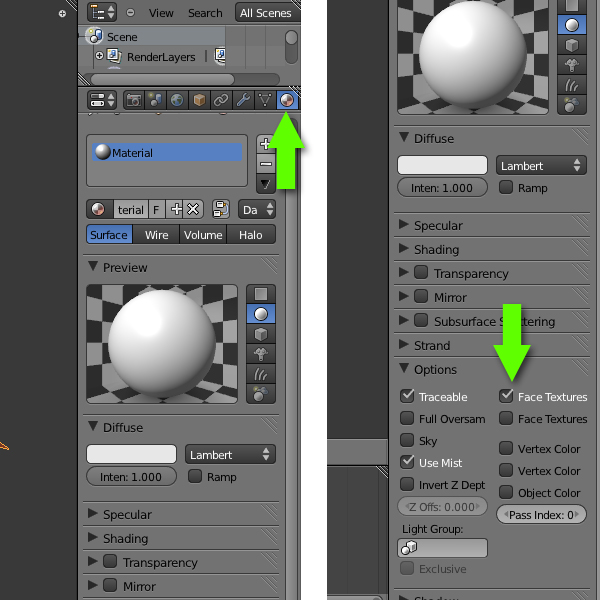The height and width of the screenshot is (600, 600).
Task: Enable the Invert Z Dept option
Action: 407,484
